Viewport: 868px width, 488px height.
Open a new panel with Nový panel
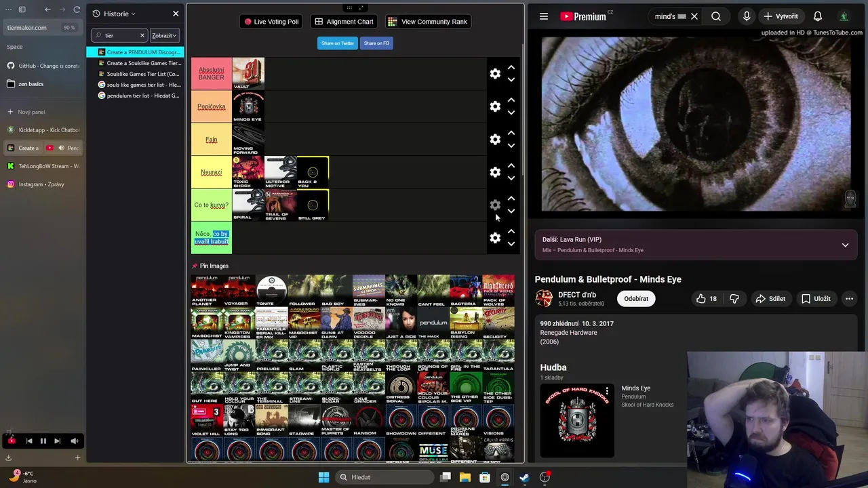point(42,112)
